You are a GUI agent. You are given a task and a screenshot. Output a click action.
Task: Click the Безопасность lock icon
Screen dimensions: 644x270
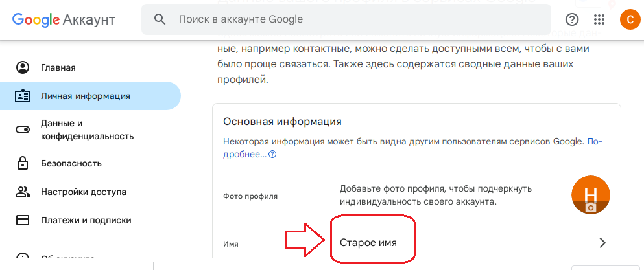coord(23,163)
